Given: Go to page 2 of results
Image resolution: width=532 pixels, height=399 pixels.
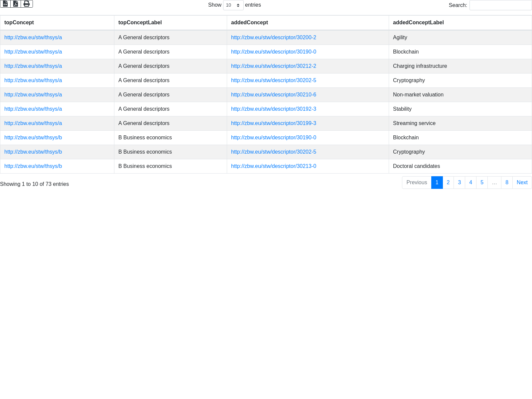Looking at the screenshot, I should pyautogui.click(x=448, y=183).
